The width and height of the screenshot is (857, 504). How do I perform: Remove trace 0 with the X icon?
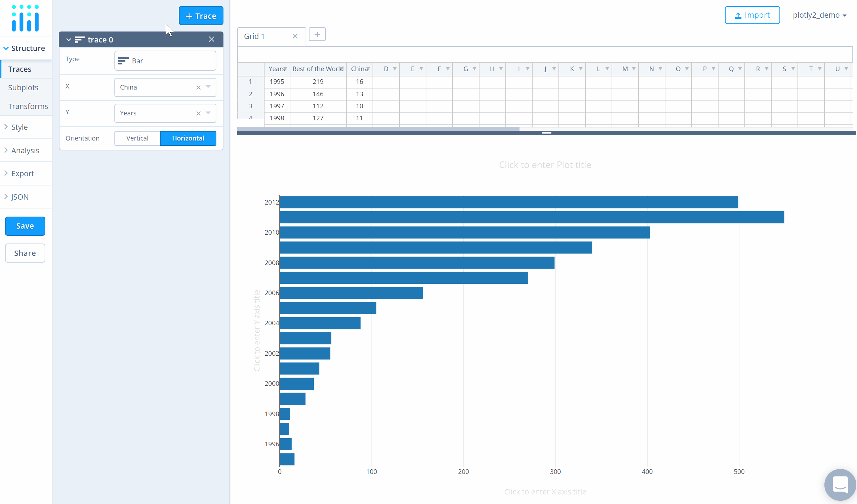[211, 39]
